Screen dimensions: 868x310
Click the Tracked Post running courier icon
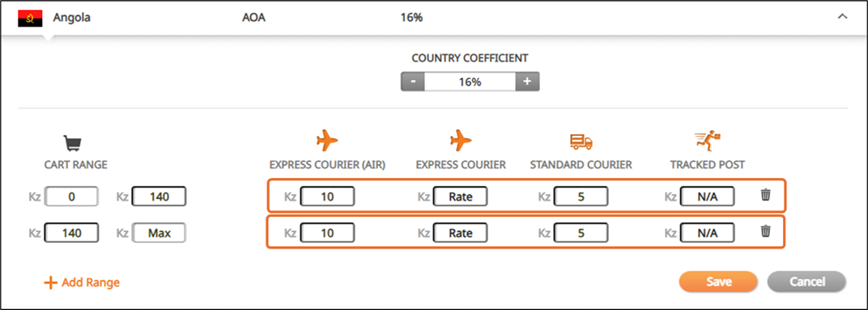coord(708,141)
